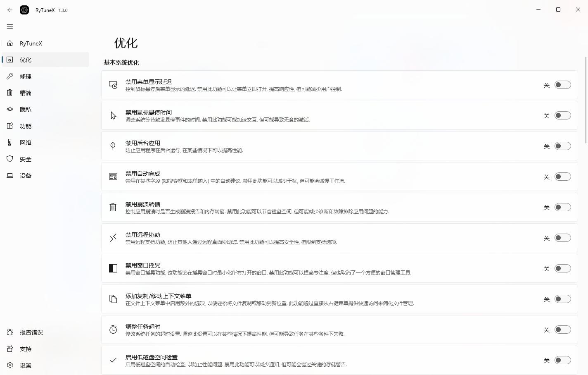This screenshot has width=588, height=375.
Task: Enable 禁用后台应用 toggle switch
Action: (562, 146)
